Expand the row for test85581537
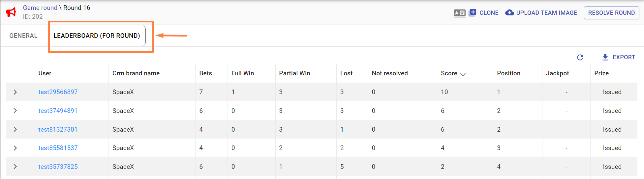Viewport: 644px width, 179px height. [15, 148]
